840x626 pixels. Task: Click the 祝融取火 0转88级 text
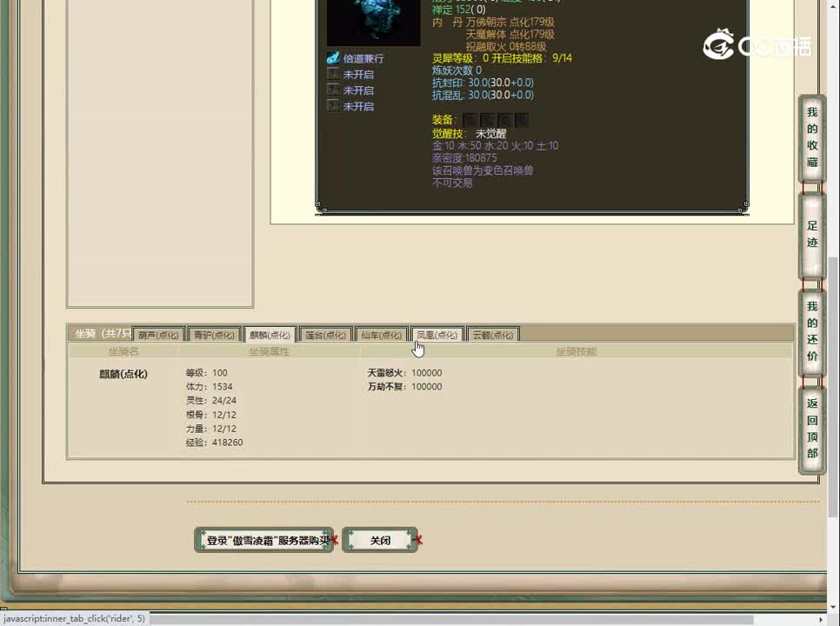coord(506,47)
